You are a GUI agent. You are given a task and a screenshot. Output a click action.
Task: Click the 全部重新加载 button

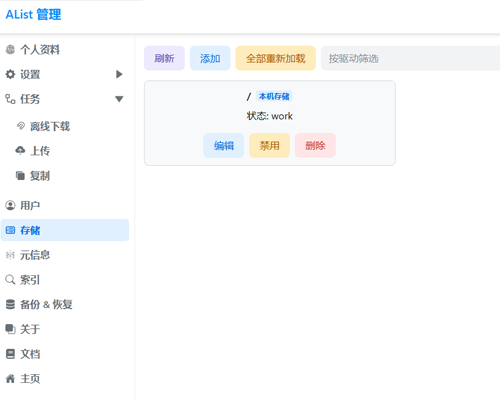coord(276,58)
